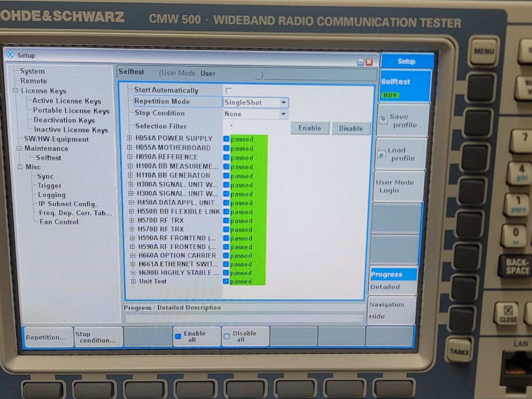Toggle checkbox for H055A MOTHERBOARD test
532x399 pixels.
tap(227, 149)
